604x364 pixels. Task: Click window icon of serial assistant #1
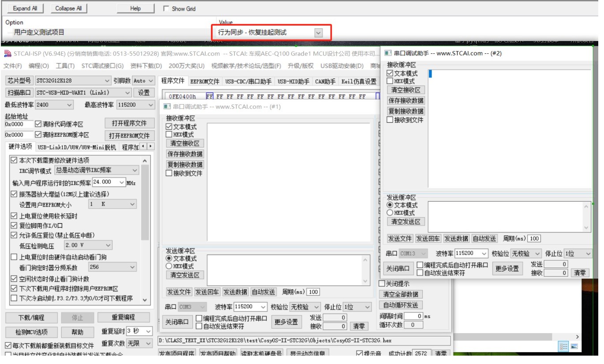pos(167,107)
